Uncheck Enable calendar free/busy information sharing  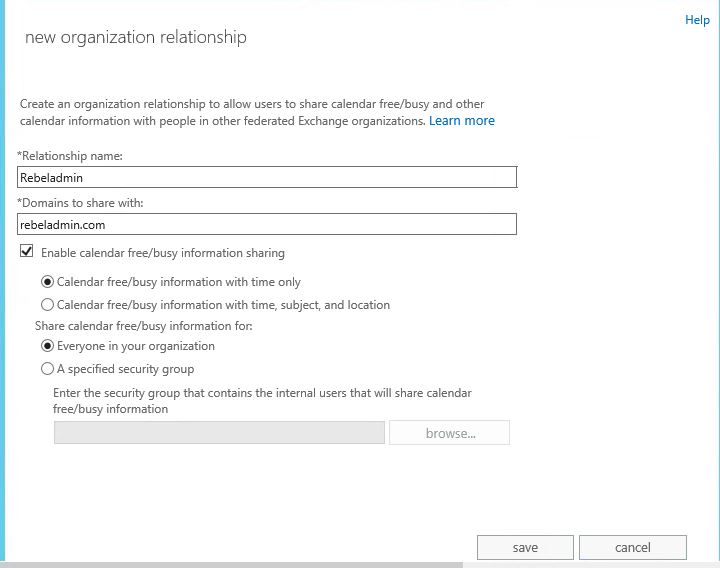27,251
